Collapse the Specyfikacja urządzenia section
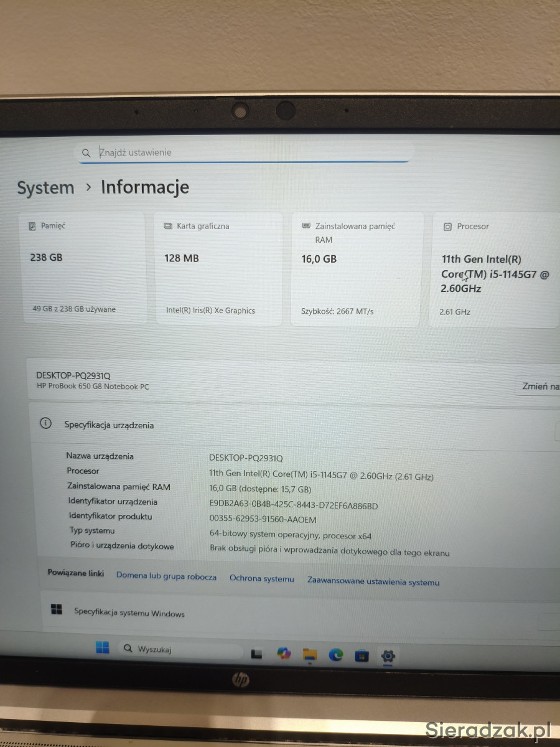560x747 pixels. (x=556, y=430)
